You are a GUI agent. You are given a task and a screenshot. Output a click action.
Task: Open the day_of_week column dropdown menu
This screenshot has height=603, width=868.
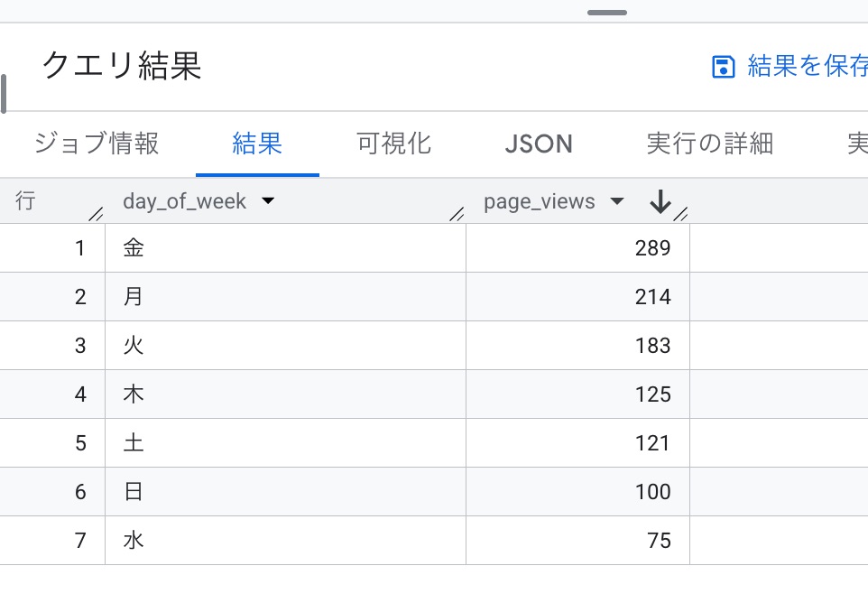pyautogui.click(x=267, y=201)
